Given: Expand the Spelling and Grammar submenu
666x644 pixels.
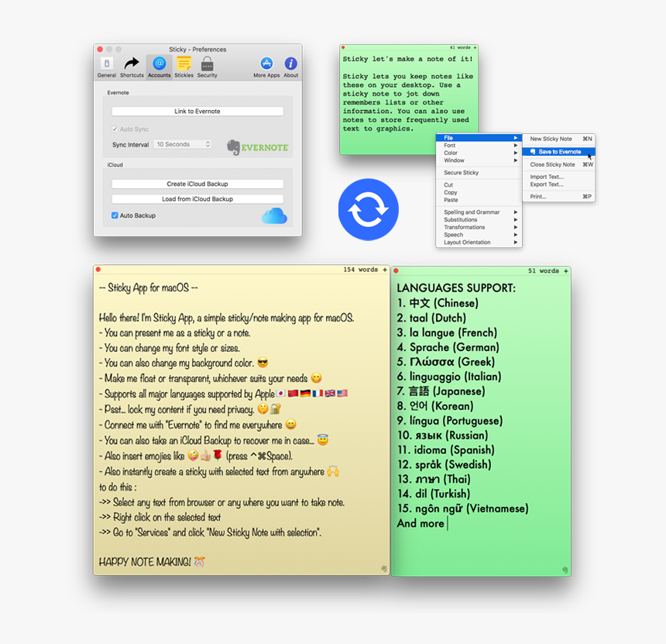Looking at the screenshot, I should pos(472,212).
